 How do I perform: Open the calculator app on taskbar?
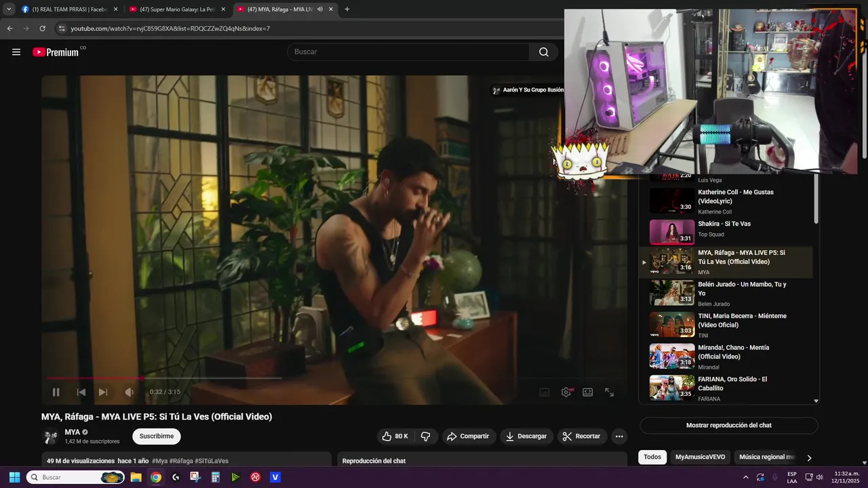pos(216,477)
